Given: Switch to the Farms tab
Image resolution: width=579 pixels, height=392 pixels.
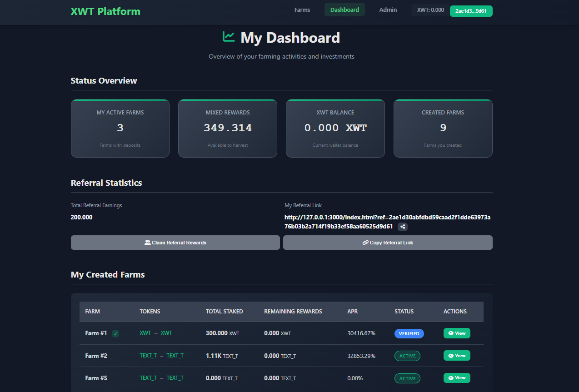Looking at the screenshot, I should coord(302,10).
